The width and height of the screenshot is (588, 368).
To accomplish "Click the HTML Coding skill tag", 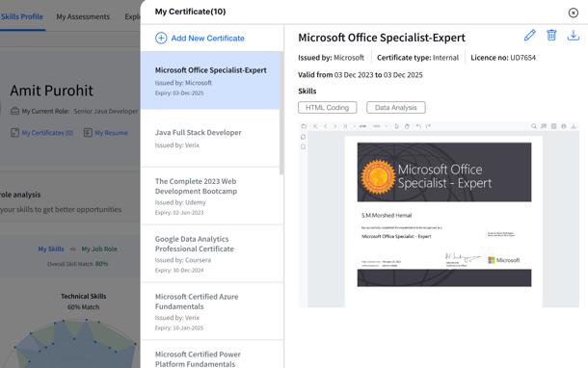I will tap(328, 108).
